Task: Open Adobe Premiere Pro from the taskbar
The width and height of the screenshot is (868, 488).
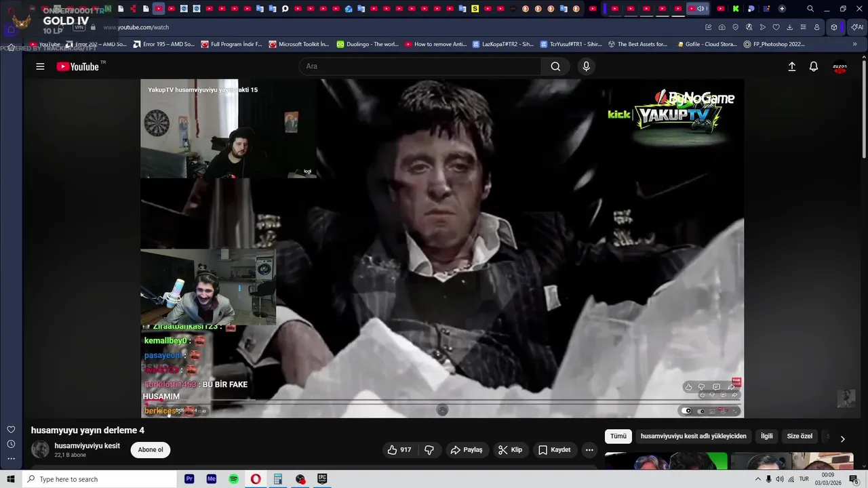Action: (189, 479)
